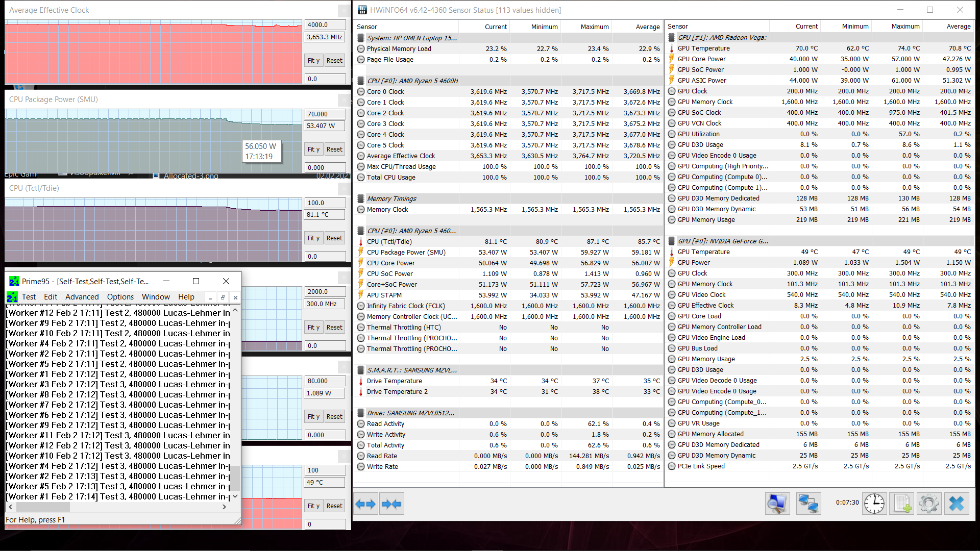Viewport: 980px width, 551px height.
Task: Open the Advanced menu in Prime95
Action: (82, 297)
